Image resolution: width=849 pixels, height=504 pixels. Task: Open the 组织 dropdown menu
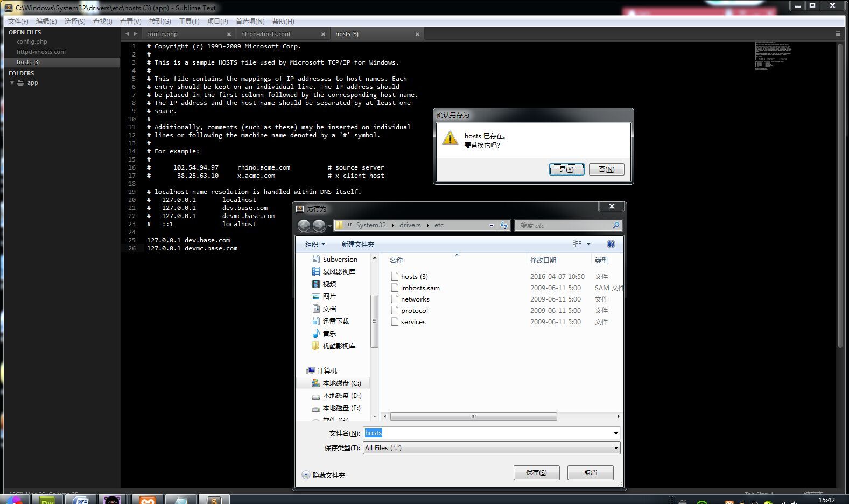point(315,244)
